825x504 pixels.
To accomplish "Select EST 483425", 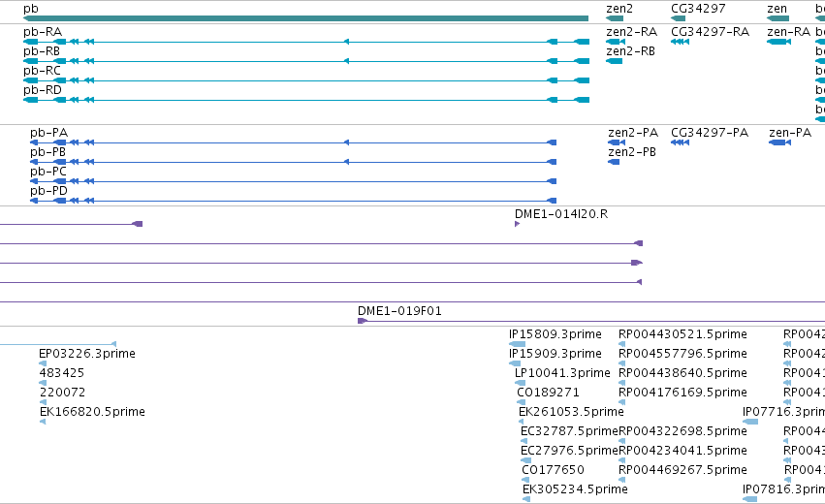I will coord(43,383).
